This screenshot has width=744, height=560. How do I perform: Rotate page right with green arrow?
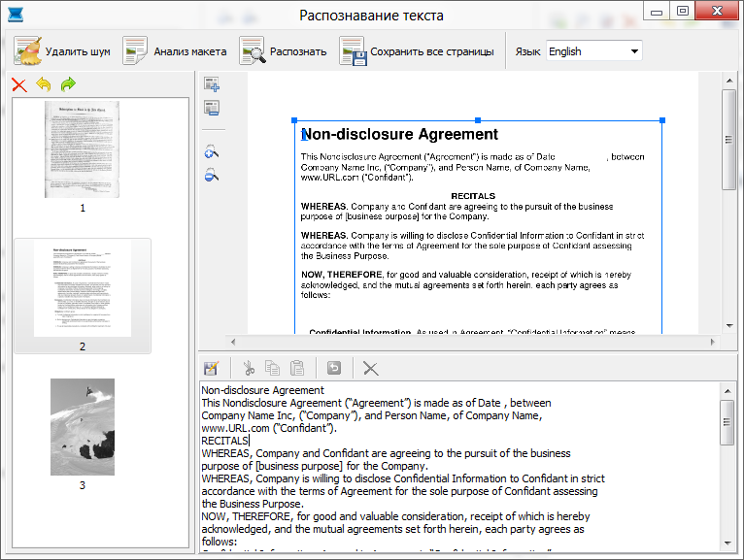click(x=68, y=85)
